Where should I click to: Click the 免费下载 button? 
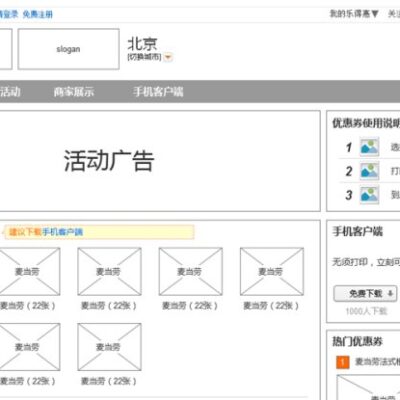pyautogui.click(x=365, y=294)
